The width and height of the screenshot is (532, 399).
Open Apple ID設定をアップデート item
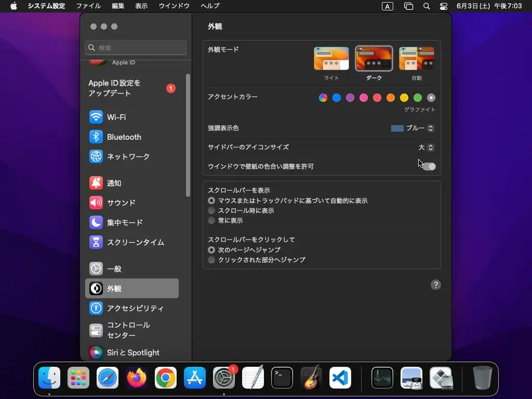pyautogui.click(x=131, y=88)
